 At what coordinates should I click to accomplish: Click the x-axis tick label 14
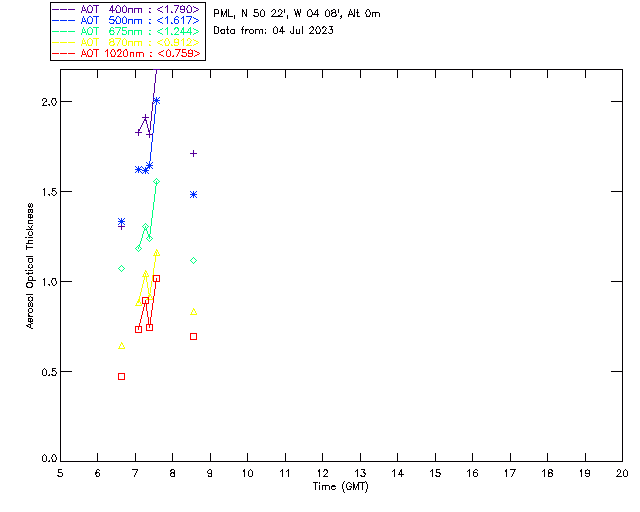[398, 473]
